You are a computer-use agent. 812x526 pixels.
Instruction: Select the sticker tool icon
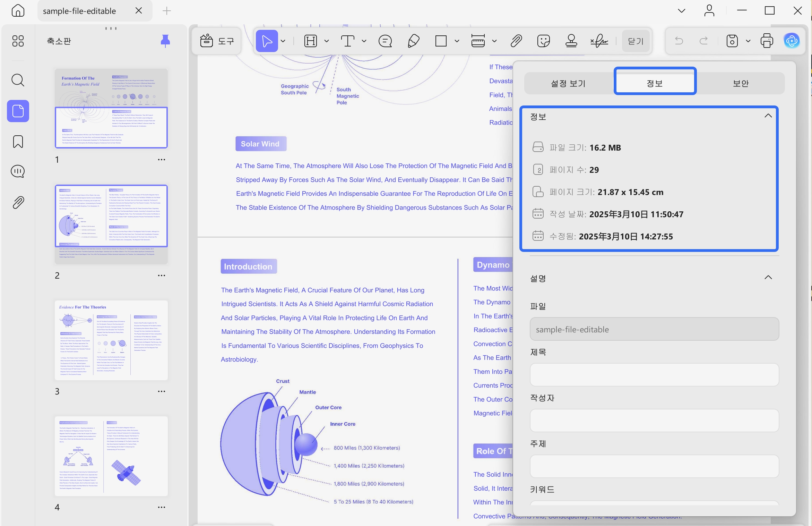pos(543,41)
